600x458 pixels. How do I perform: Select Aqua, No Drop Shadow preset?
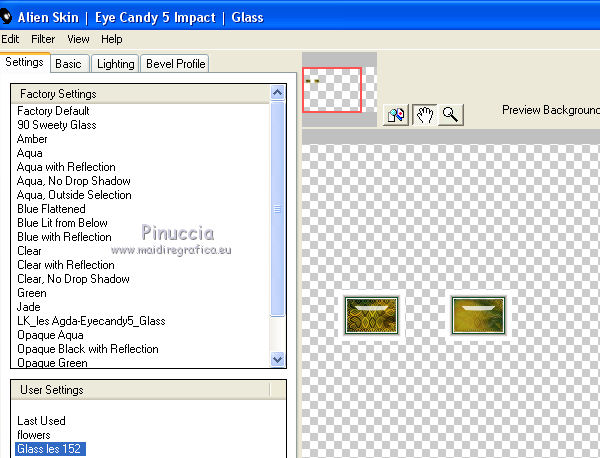click(x=74, y=181)
